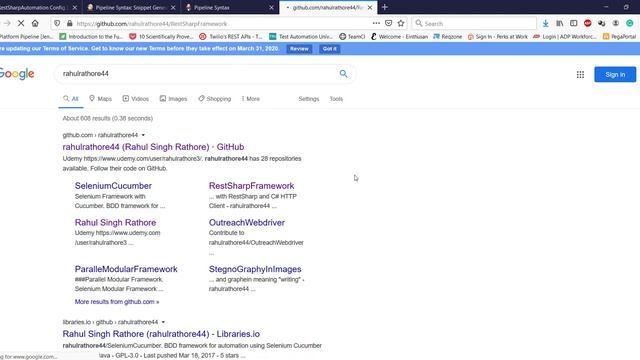Open the Downloads arrow in toolbar
Screen dimensions: 640x360
click(545, 23)
